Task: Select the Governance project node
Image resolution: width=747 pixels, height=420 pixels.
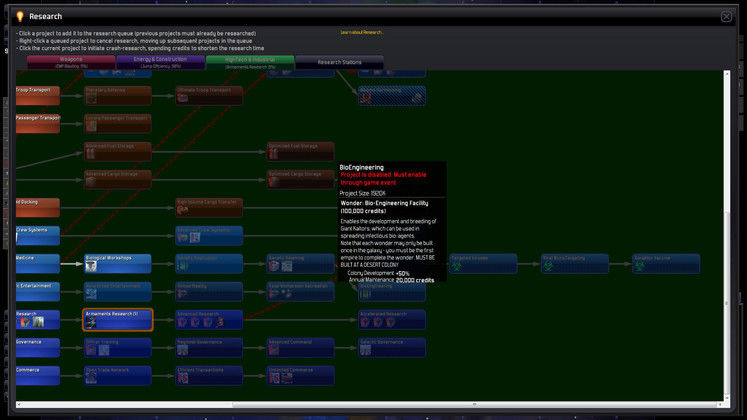Action: click(38, 348)
